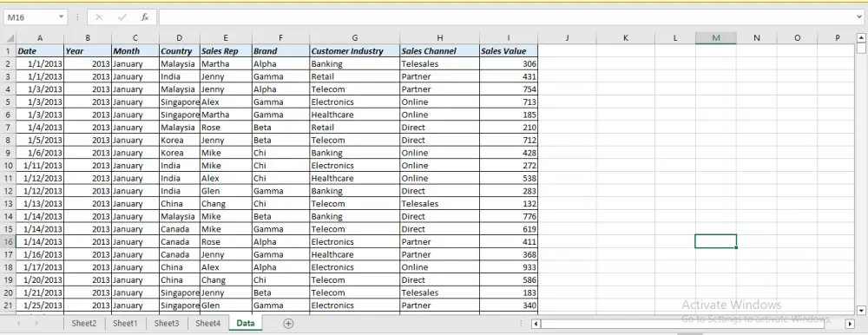The height and width of the screenshot is (335, 868).
Task: Click Retail in row 3
Action: (x=355, y=76)
